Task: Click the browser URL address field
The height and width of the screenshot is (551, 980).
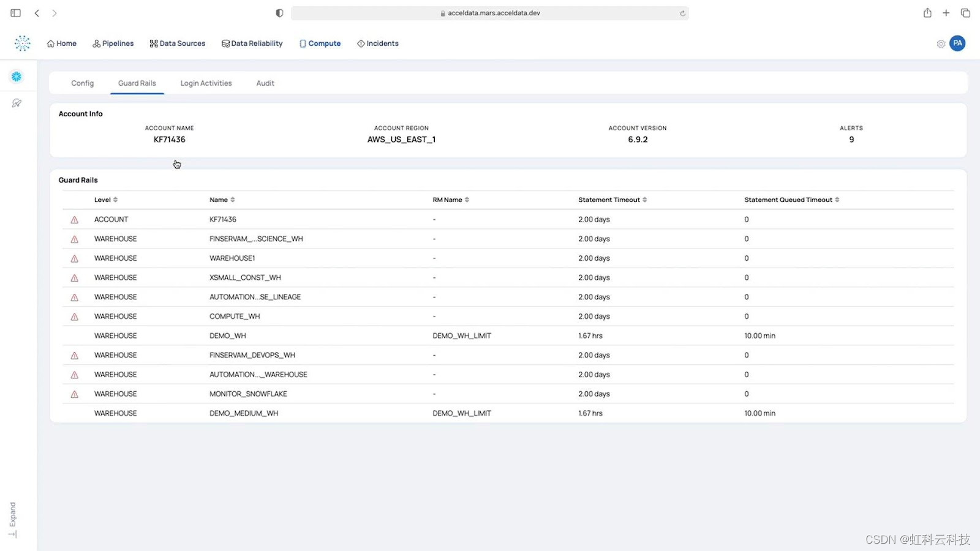Action: pos(490,13)
